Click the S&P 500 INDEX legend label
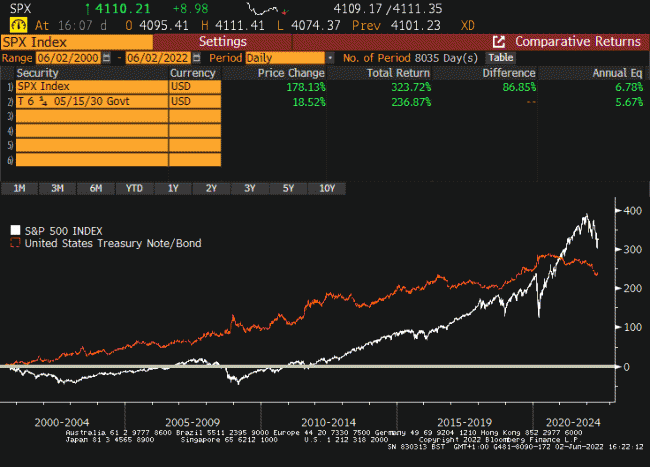This screenshot has height=467, width=650. point(63,231)
